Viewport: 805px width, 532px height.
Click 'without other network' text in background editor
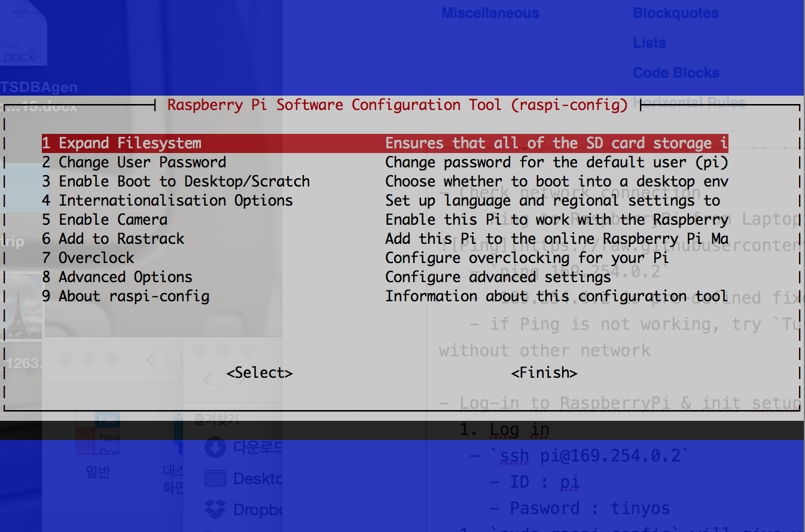[x=545, y=350]
